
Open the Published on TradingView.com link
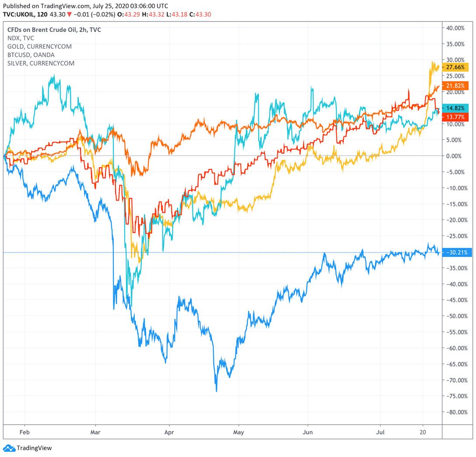(45, 5)
